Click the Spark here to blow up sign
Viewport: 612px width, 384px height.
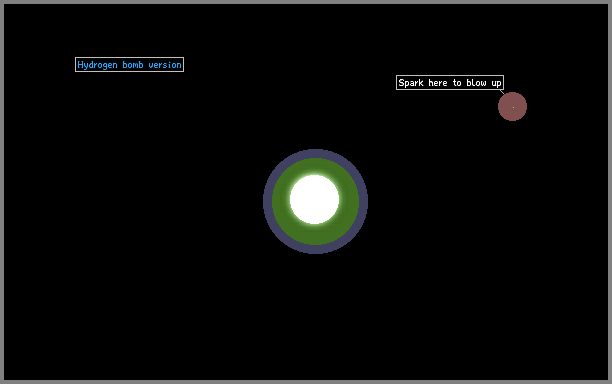pyautogui.click(x=450, y=83)
